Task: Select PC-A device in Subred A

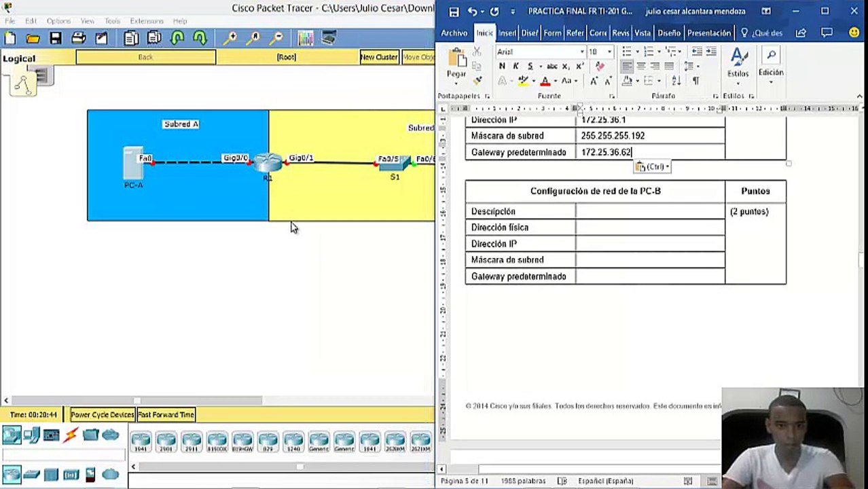Action: point(132,164)
